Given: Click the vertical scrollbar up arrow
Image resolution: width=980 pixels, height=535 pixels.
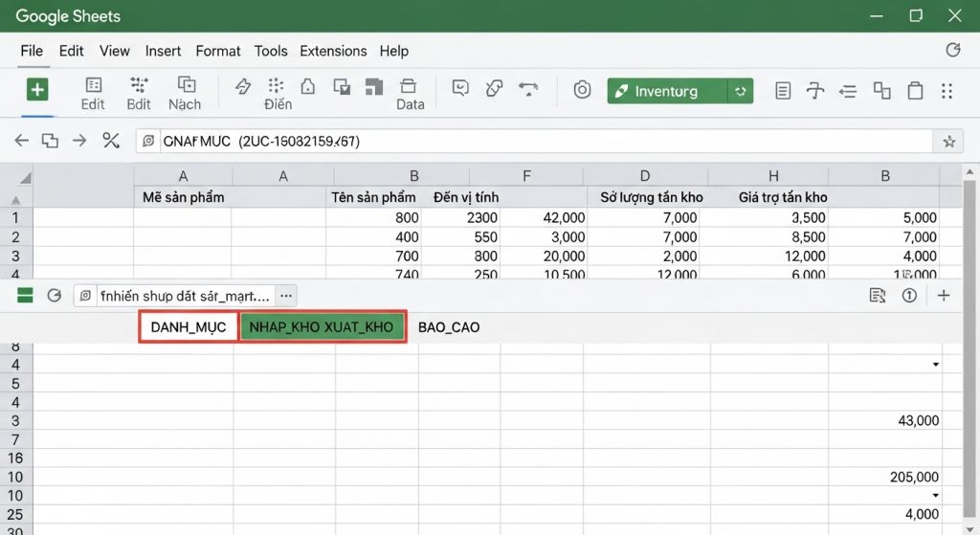Looking at the screenshot, I should [x=969, y=171].
